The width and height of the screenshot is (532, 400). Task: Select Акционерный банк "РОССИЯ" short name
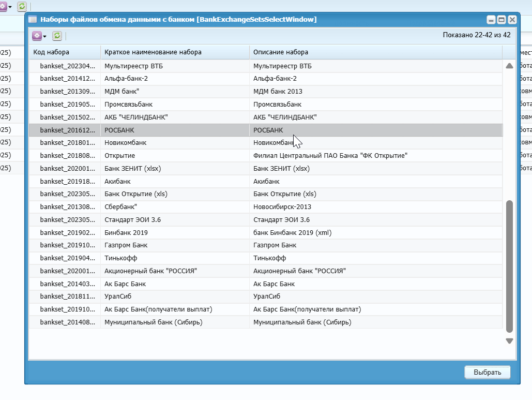pyautogui.click(x=175, y=271)
